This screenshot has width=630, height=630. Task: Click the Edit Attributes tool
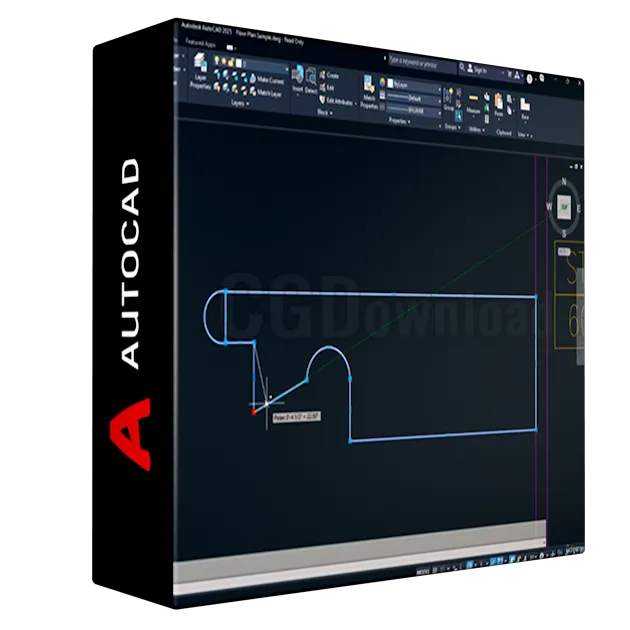tap(336, 101)
